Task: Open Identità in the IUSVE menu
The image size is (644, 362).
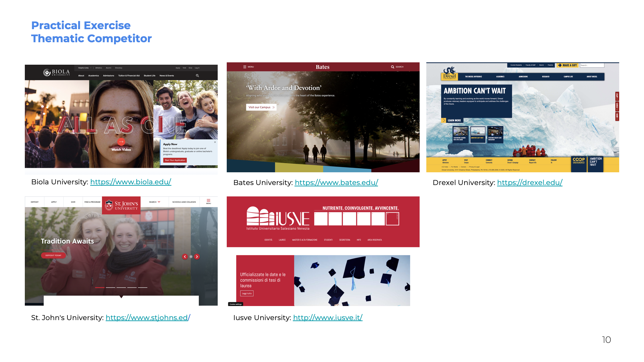Action: point(268,240)
